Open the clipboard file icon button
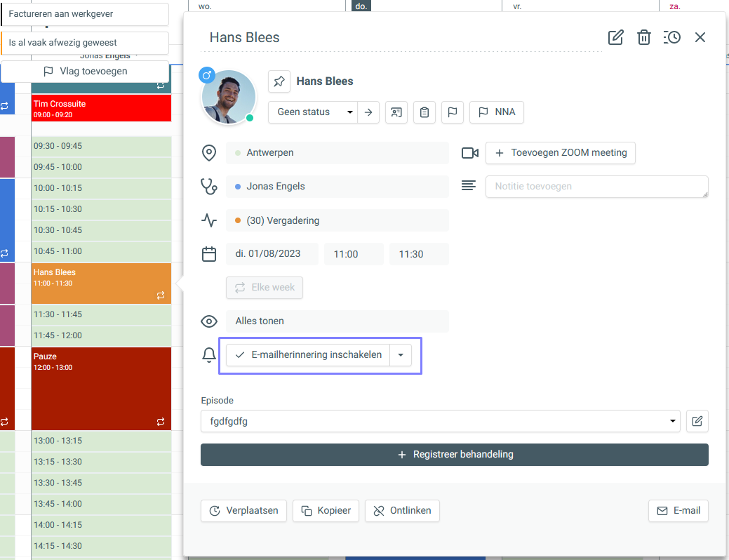729x560 pixels. click(x=424, y=112)
